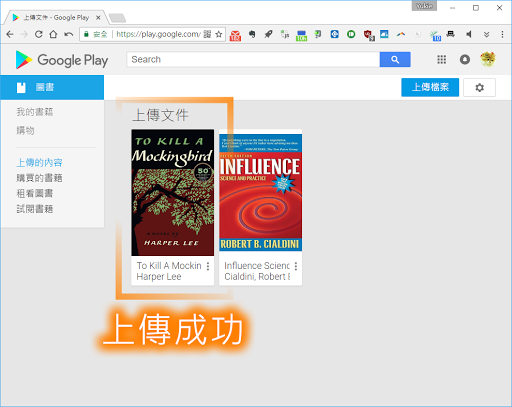Click the browser tab titled 上傳文件 - Google Play
512x407 pixels.
tap(56, 17)
